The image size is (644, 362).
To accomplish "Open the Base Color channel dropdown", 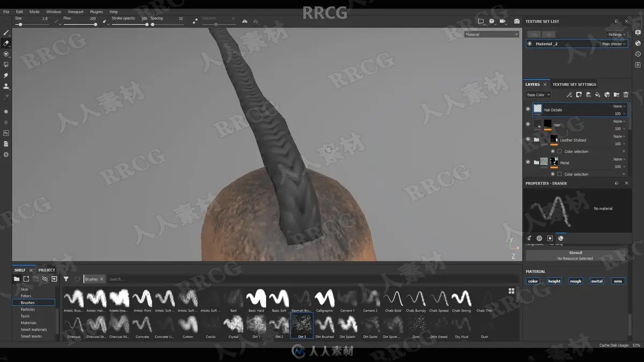I will [x=538, y=95].
